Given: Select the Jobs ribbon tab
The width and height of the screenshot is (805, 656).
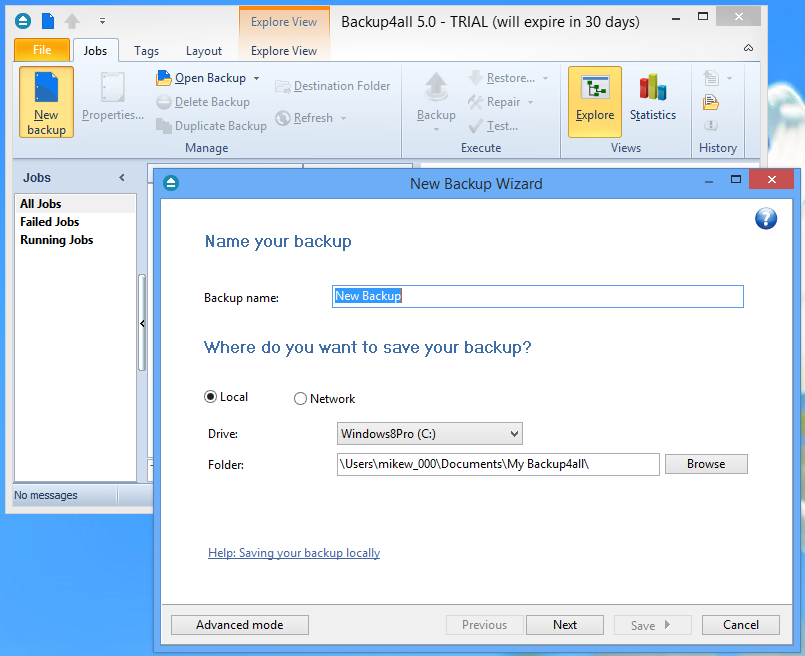Looking at the screenshot, I should pyautogui.click(x=95, y=51).
